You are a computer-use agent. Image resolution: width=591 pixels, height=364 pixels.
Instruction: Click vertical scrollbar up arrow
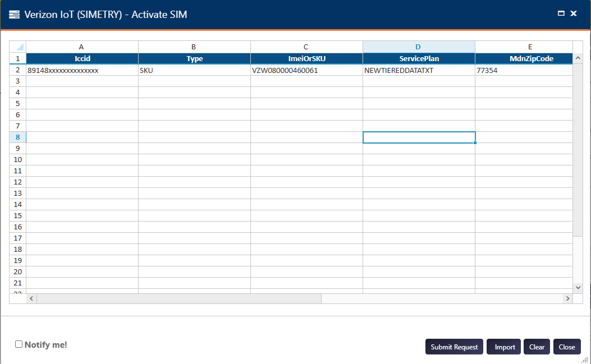tap(578, 58)
